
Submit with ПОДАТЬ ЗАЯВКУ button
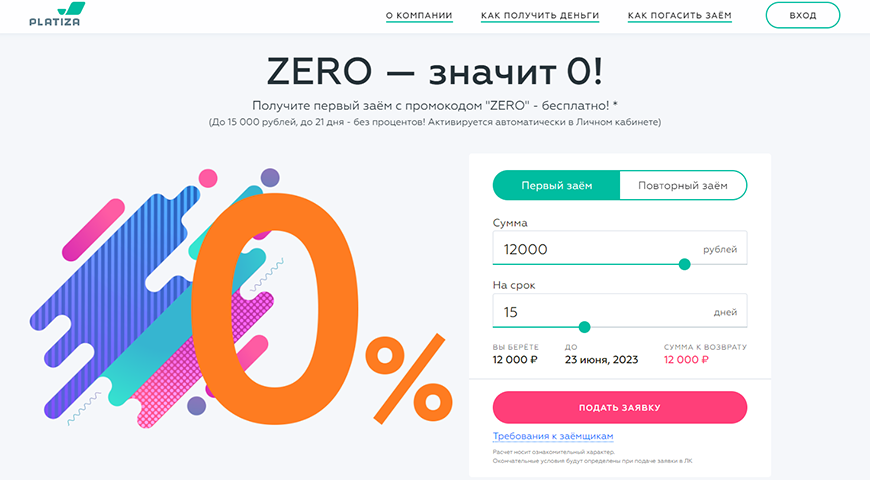[619, 408]
